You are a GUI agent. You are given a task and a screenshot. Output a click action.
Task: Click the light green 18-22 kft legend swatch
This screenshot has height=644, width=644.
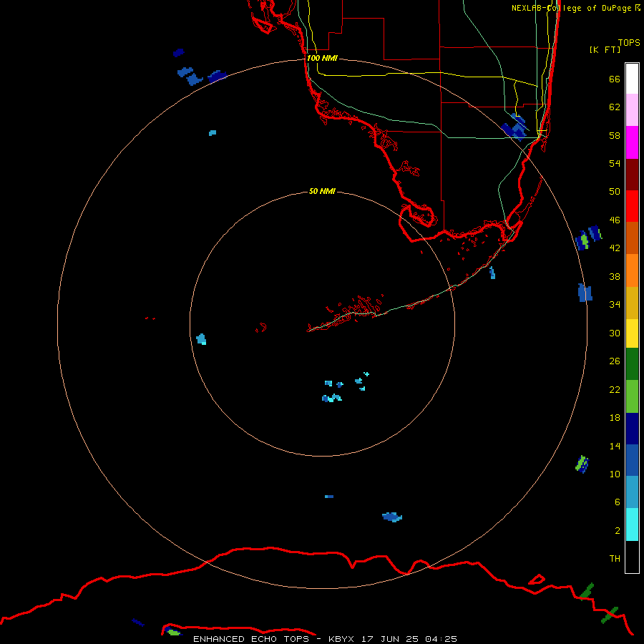[x=632, y=396]
